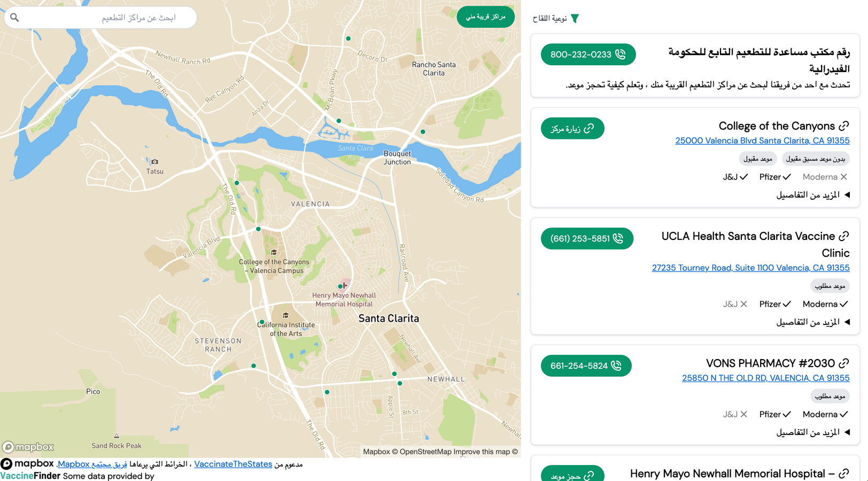868x481 pixels.
Task: Click the مراكز قريبة مني button
Action: (x=485, y=17)
